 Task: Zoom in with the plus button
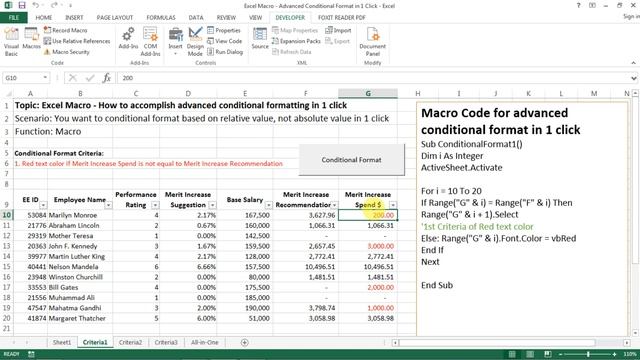pyautogui.click(x=615, y=354)
